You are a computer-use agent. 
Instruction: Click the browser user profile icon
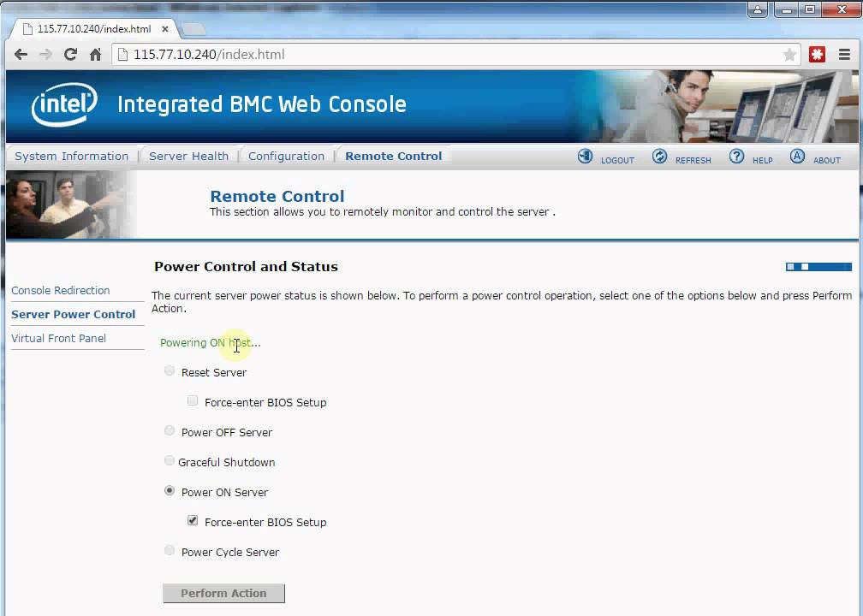click(758, 9)
